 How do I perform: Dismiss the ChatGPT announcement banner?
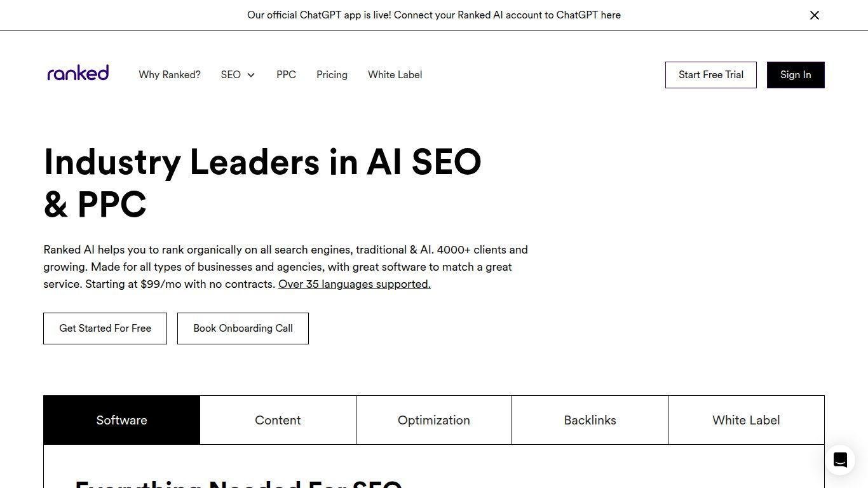coord(814,15)
